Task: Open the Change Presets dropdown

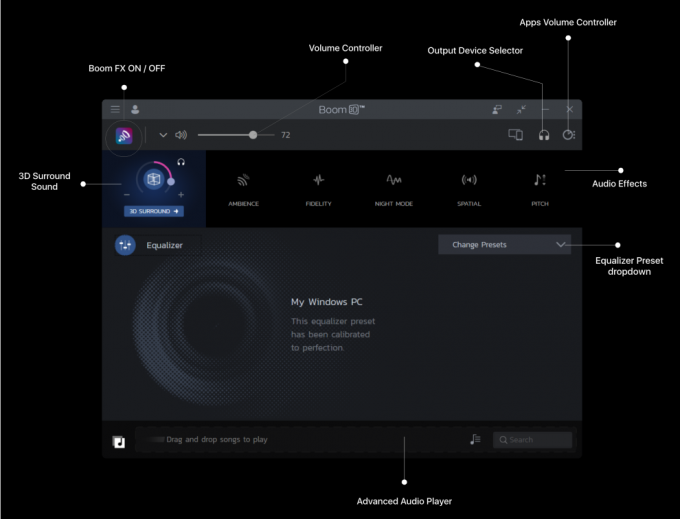Action: tap(504, 245)
